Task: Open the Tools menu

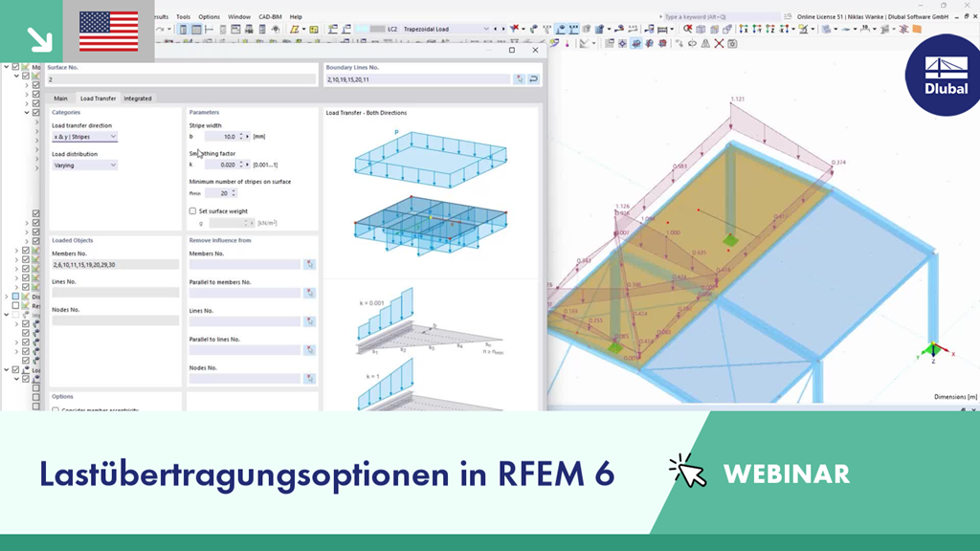Action: 183,17
